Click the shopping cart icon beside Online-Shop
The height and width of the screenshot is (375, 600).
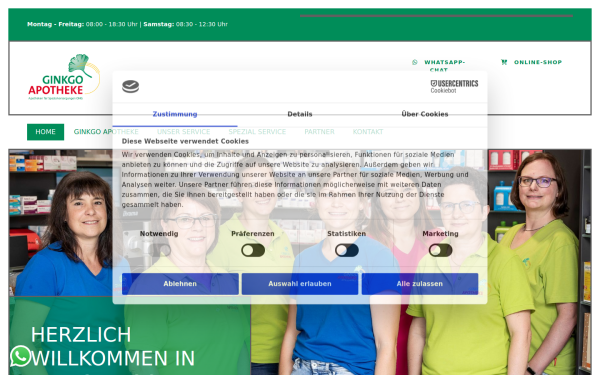504,62
